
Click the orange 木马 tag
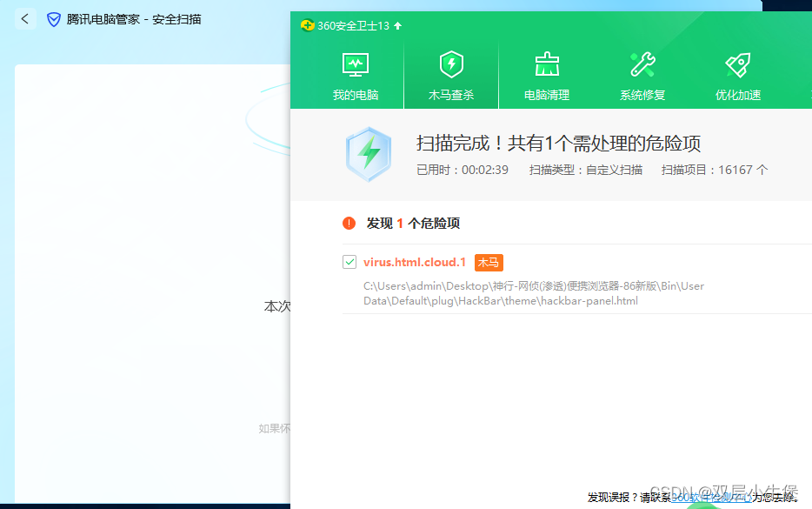pos(489,262)
